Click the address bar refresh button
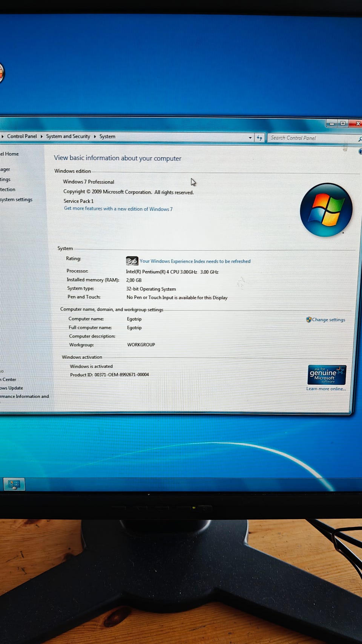The width and height of the screenshot is (362, 644). (x=259, y=138)
